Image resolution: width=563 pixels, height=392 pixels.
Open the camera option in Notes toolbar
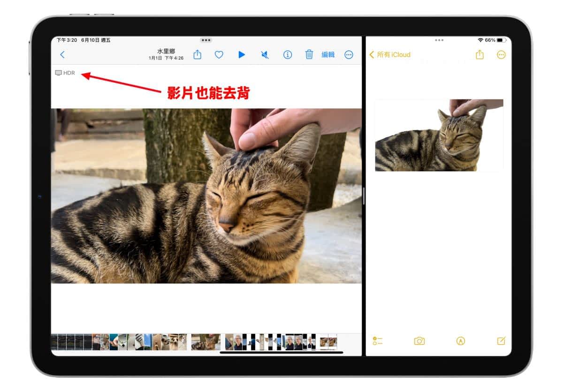point(419,341)
